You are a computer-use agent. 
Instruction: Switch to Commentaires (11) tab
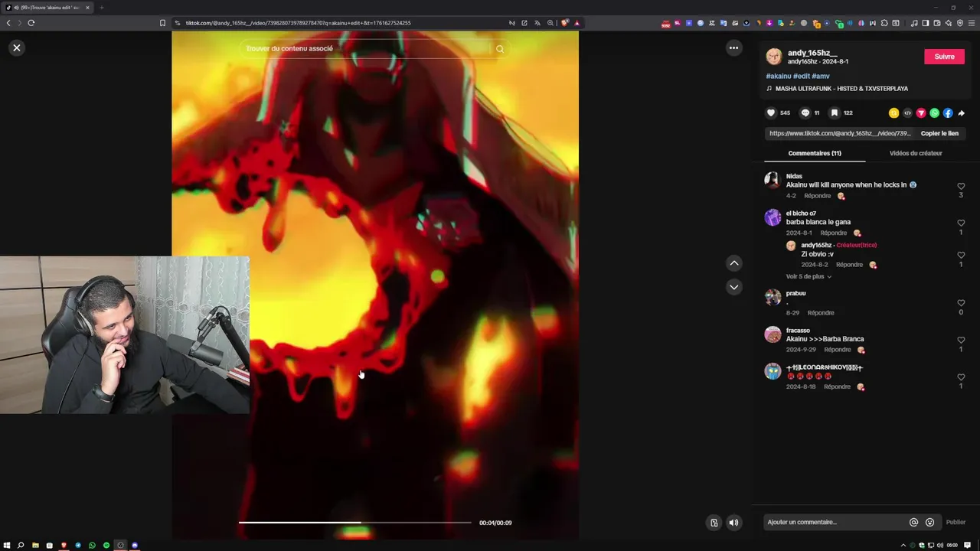815,153
